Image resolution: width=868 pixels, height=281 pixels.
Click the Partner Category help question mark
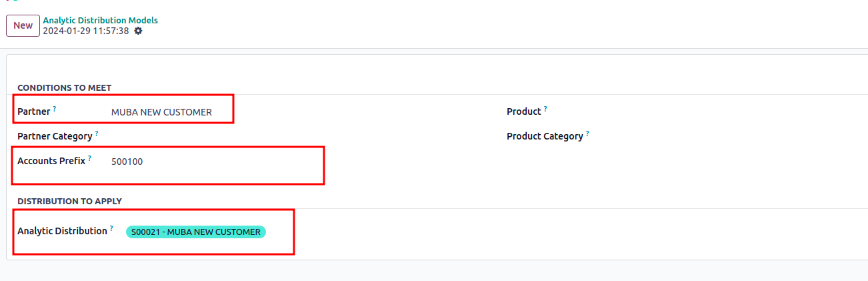[97, 133]
